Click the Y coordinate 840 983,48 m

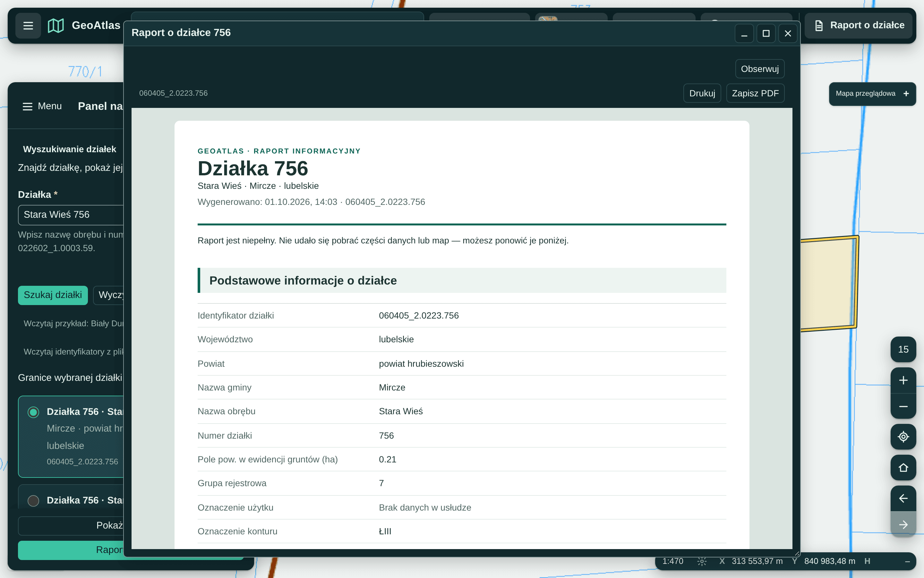830,561
